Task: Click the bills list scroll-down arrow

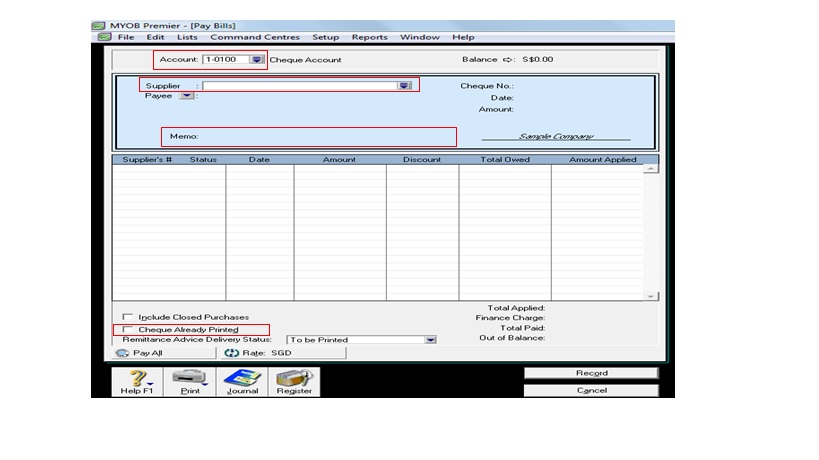Action: tap(650, 296)
